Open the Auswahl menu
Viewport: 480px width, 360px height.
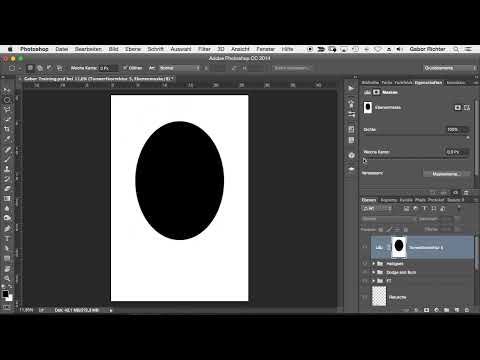coord(181,49)
